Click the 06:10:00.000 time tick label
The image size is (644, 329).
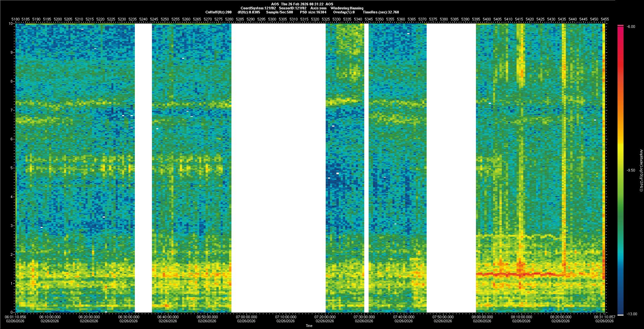pos(50,317)
